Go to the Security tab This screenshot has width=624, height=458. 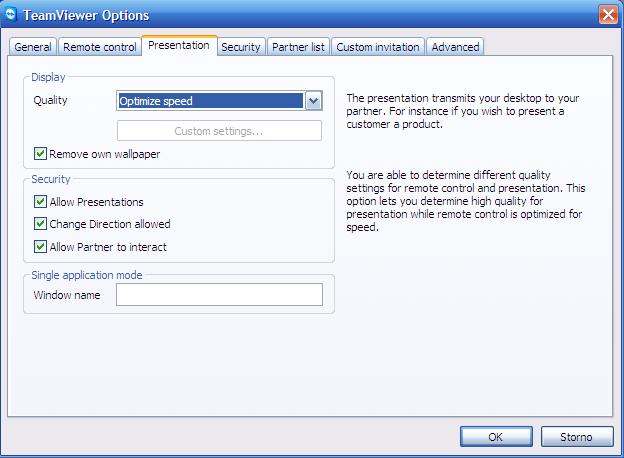pyautogui.click(x=240, y=47)
